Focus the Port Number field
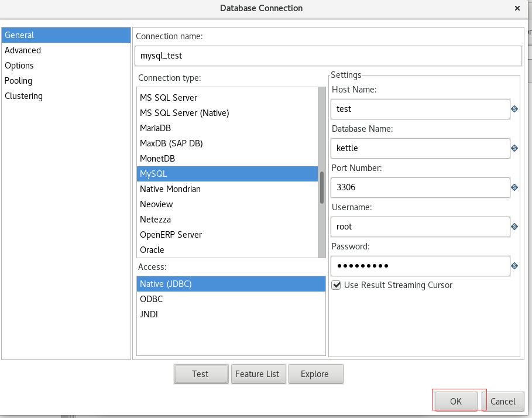The width and height of the screenshot is (532, 418). (420, 187)
